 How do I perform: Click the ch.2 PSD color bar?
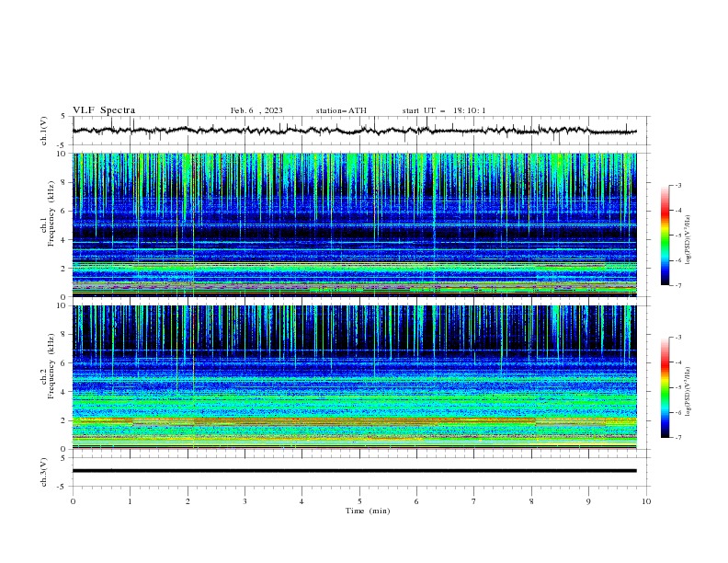[665, 387]
